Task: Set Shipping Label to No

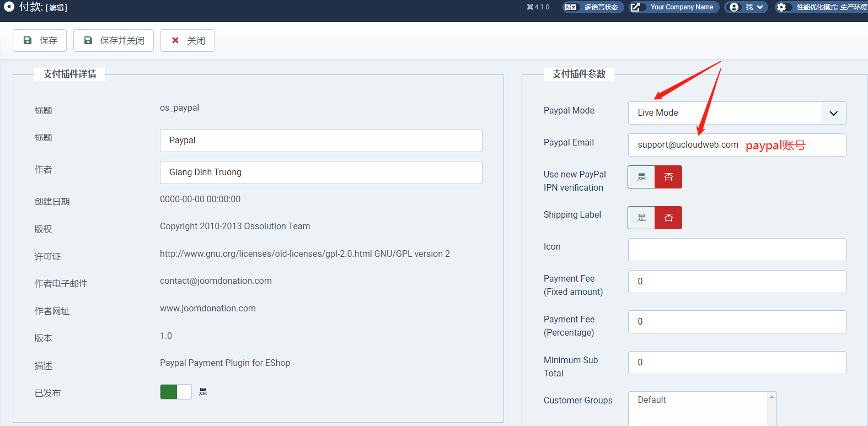Action: pos(668,218)
